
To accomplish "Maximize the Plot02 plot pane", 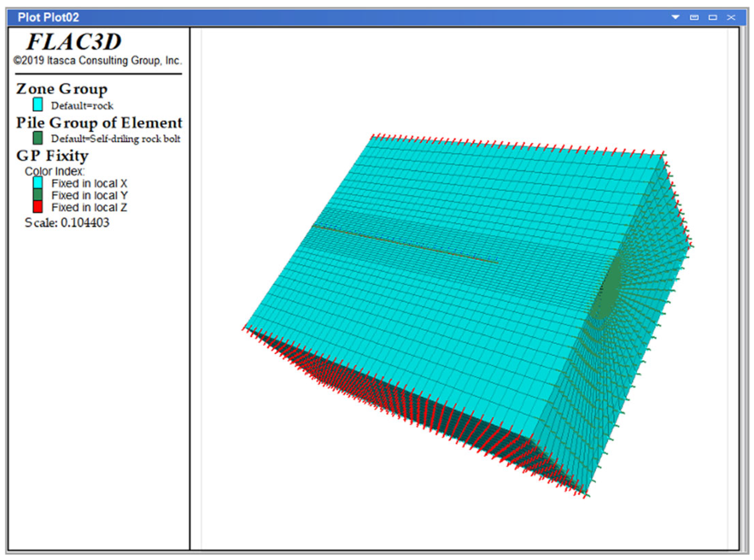I will pos(713,17).
